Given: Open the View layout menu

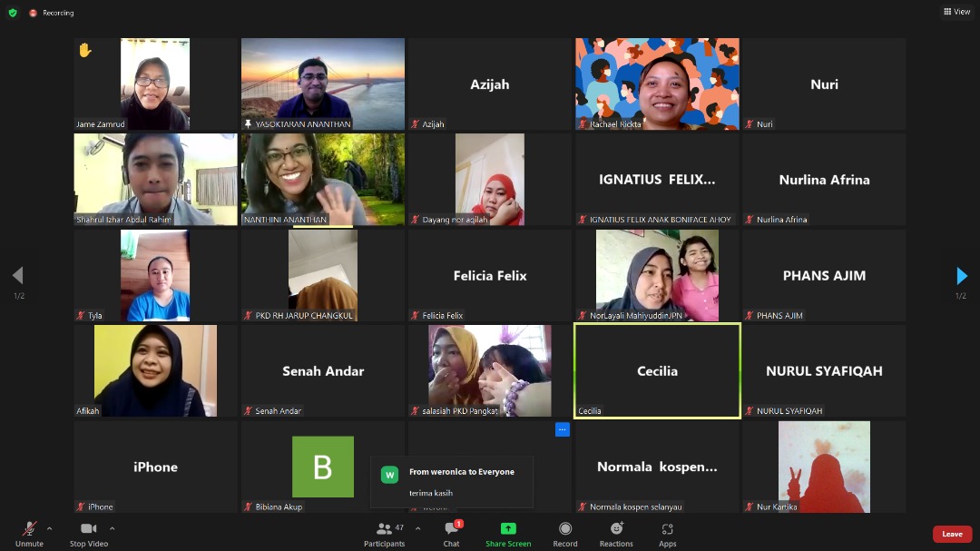Looking at the screenshot, I should (x=956, y=12).
